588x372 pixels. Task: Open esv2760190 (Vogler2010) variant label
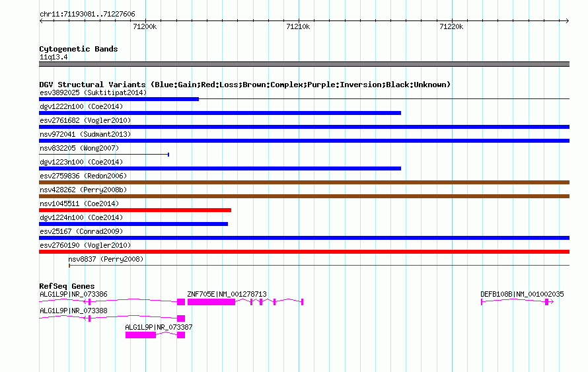tap(85, 245)
